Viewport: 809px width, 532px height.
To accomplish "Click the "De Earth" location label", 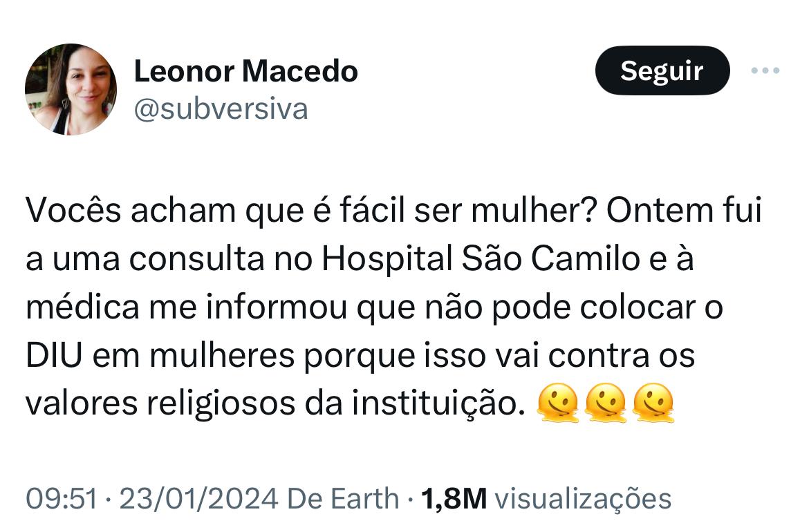I will click(x=342, y=498).
